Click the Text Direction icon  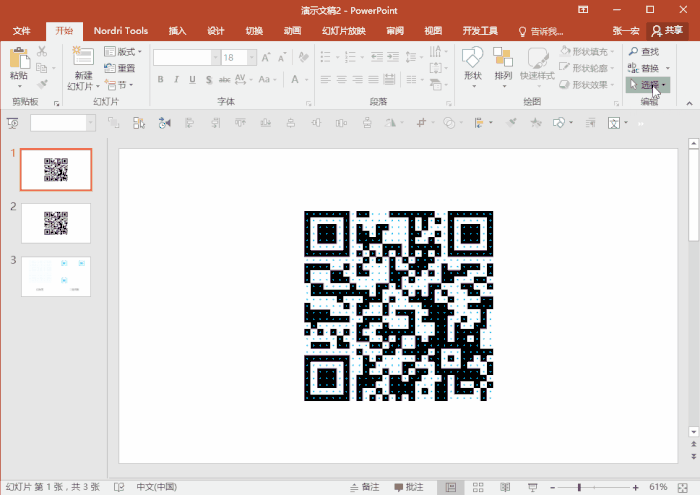point(436,51)
